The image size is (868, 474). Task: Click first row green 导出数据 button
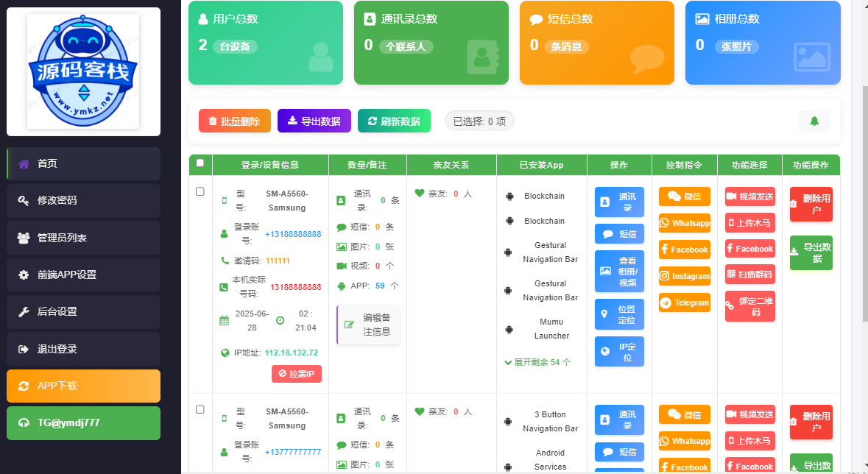click(x=811, y=252)
